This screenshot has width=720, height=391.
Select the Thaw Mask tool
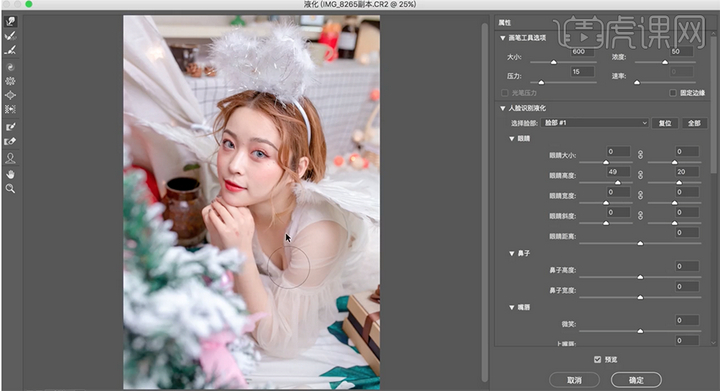[11, 141]
